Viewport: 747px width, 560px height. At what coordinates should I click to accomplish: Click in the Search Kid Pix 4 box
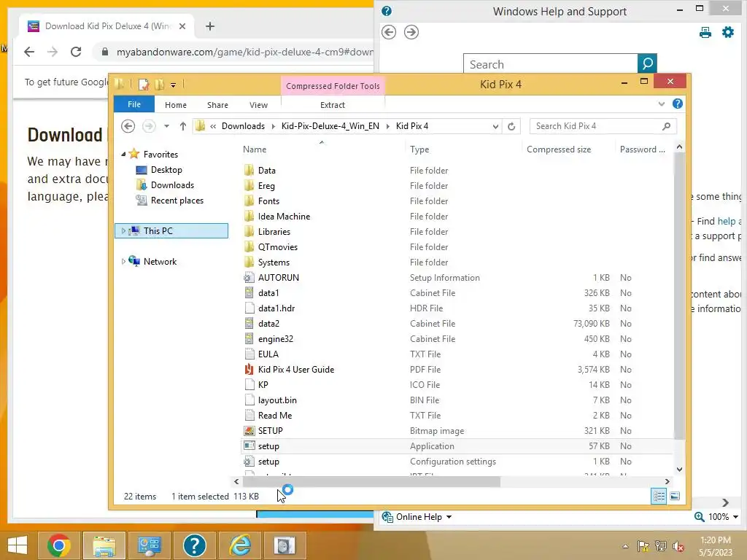click(597, 126)
